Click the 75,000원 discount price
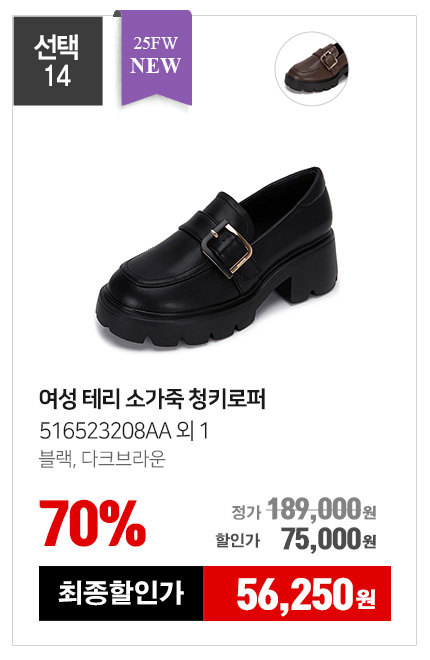The width and height of the screenshot is (430, 660). point(329,539)
